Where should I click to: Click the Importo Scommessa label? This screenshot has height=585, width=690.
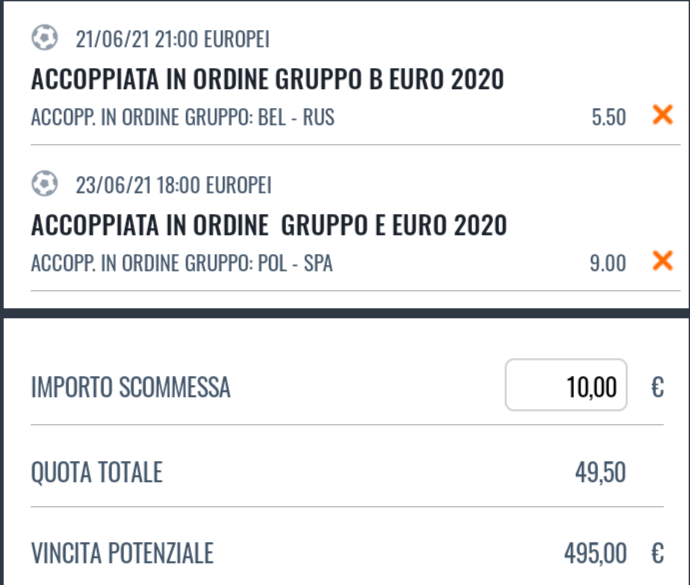click(131, 387)
